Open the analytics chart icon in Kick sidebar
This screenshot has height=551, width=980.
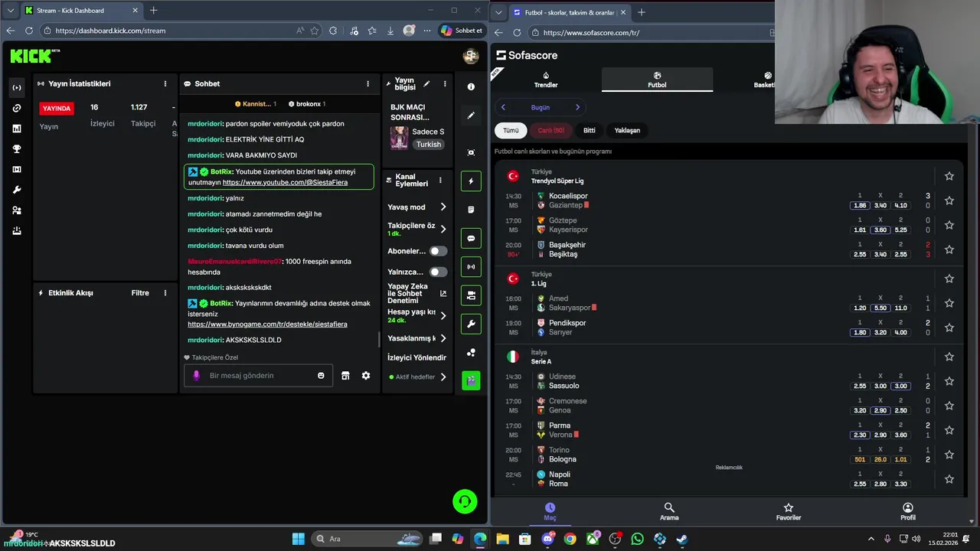pyautogui.click(x=17, y=129)
